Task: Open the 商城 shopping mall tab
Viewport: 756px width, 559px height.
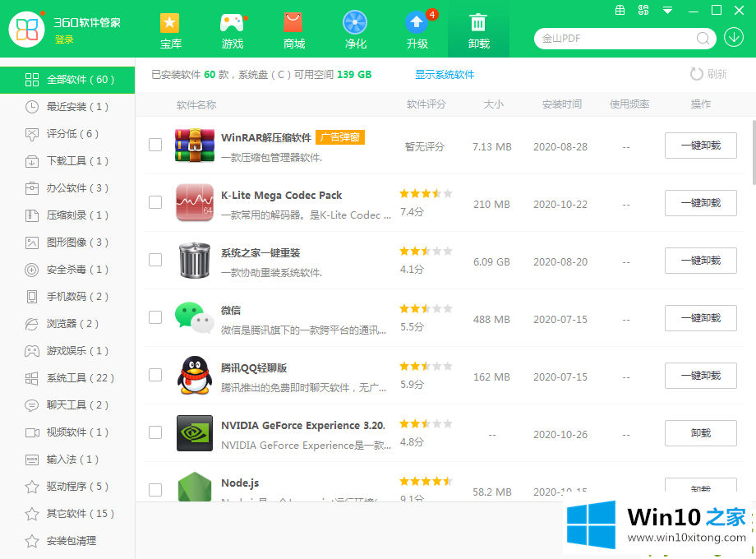Action: pyautogui.click(x=293, y=31)
